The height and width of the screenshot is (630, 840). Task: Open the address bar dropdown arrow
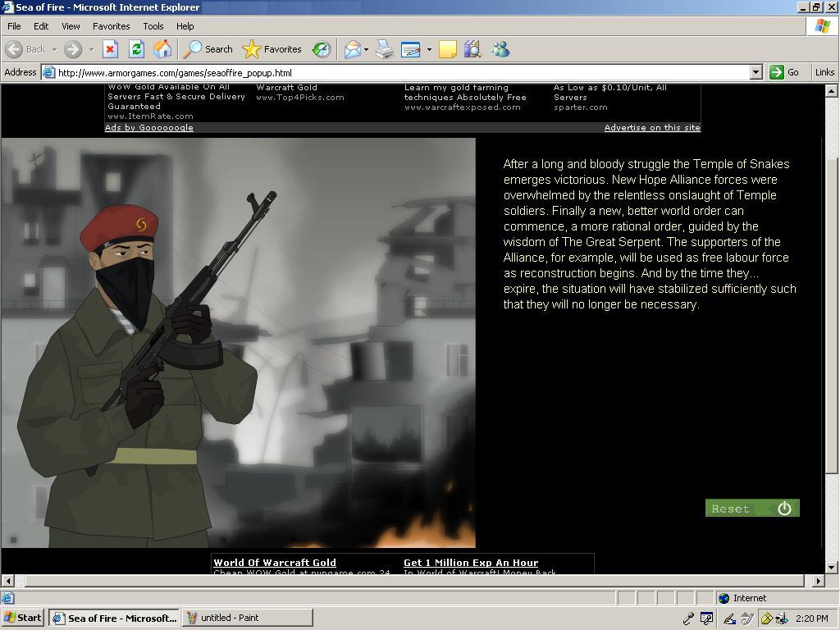point(756,72)
